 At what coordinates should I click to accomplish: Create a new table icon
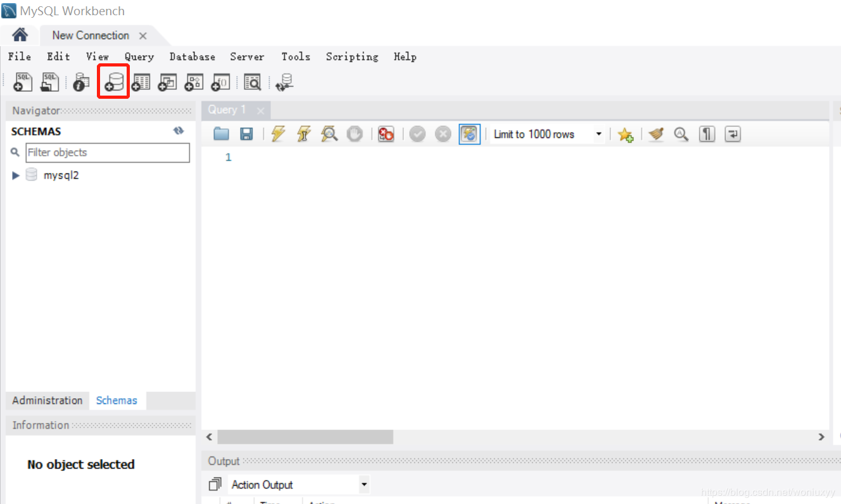[x=141, y=82]
